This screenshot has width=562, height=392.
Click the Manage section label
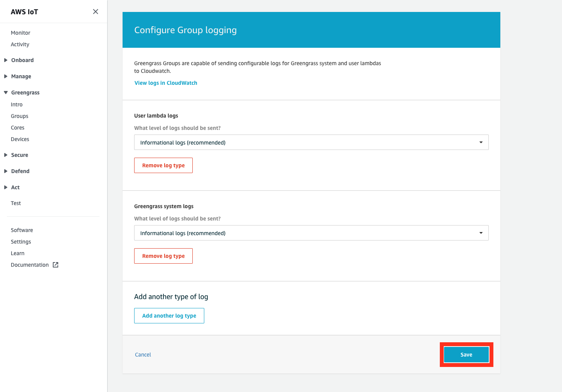pyautogui.click(x=21, y=76)
